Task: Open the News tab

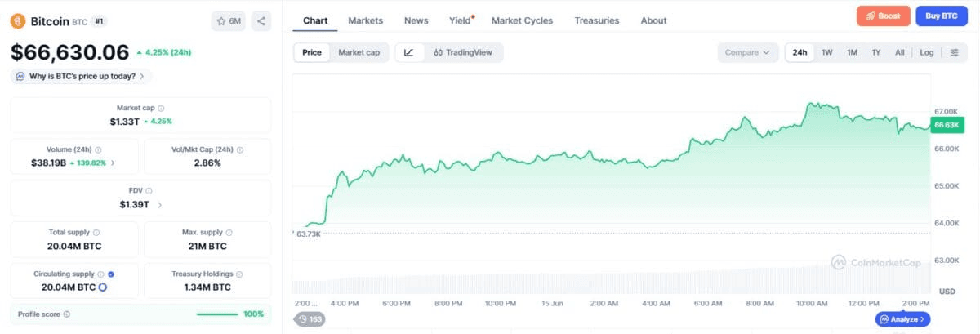Action: point(416,20)
